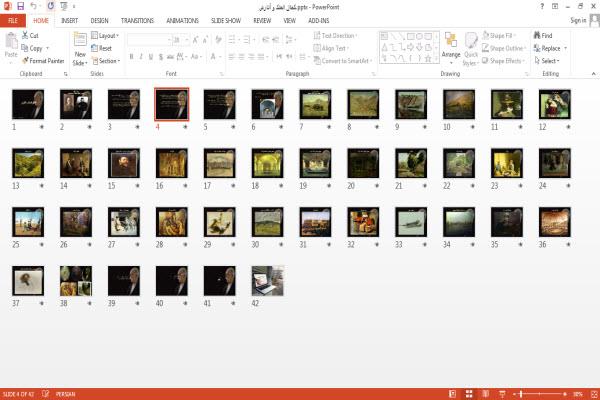Click Clear All Formatting icon

click(218, 40)
